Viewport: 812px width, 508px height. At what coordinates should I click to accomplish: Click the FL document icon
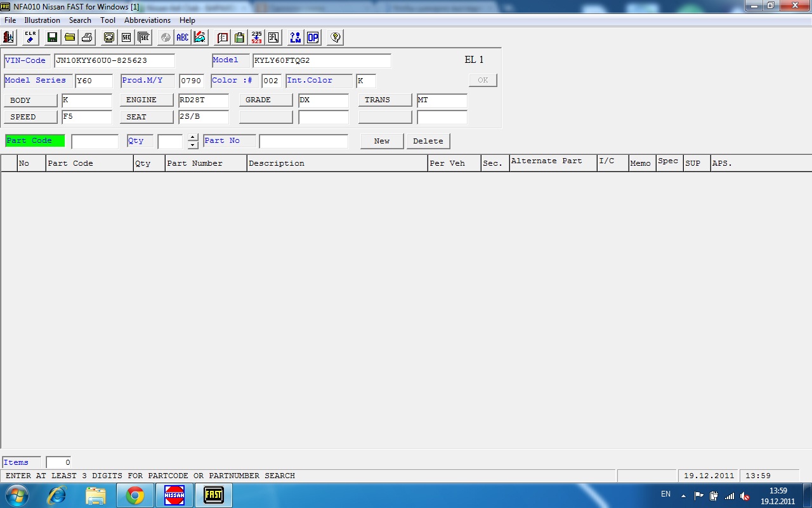(273, 37)
